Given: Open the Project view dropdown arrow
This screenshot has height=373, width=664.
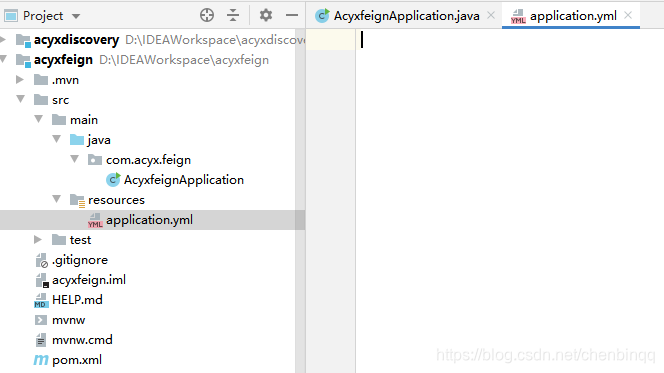Looking at the screenshot, I should click(76, 17).
